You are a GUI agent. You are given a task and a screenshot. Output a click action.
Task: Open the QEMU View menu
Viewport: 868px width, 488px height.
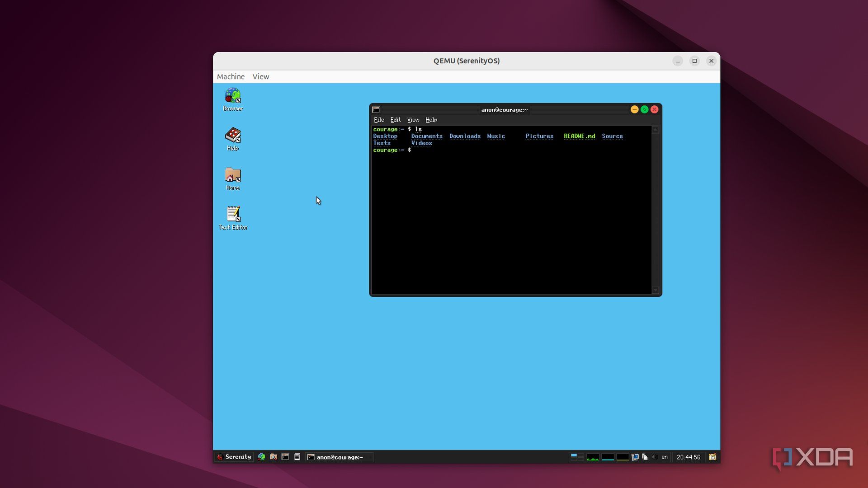pos(261,76)
